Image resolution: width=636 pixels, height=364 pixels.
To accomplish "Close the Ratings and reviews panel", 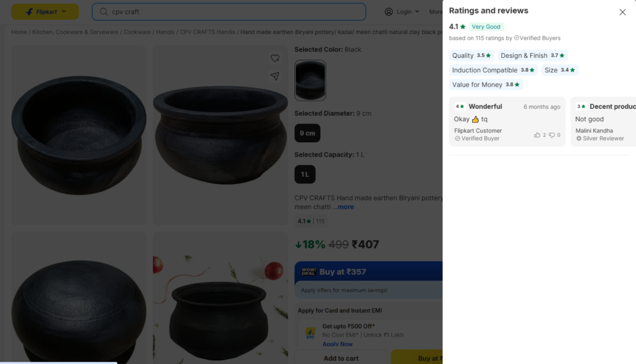I will tap(622, 12).
